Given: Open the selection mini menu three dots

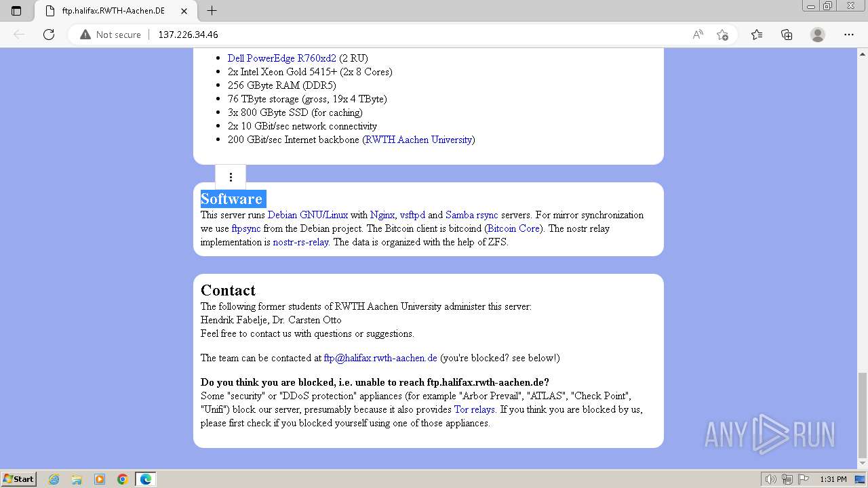Looking at the screenshot, I should coord(231,177).
